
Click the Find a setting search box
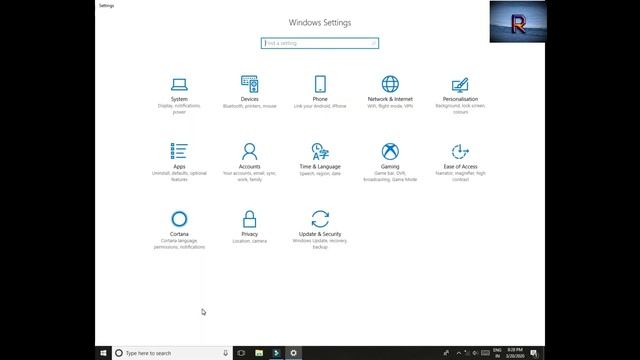(320, 43)
